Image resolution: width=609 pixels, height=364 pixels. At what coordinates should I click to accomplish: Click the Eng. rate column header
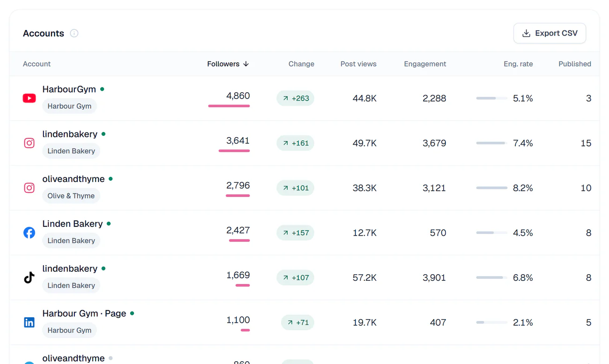click(x=518, y=64)
